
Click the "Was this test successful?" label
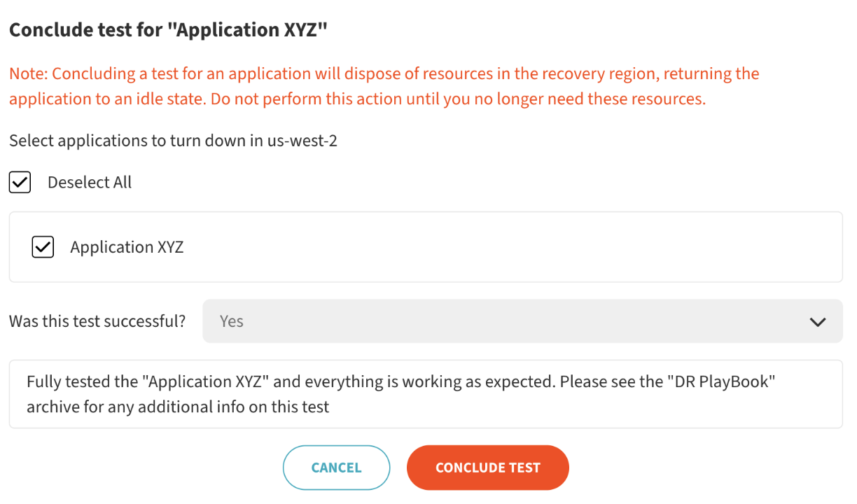(x=97, y=321)
